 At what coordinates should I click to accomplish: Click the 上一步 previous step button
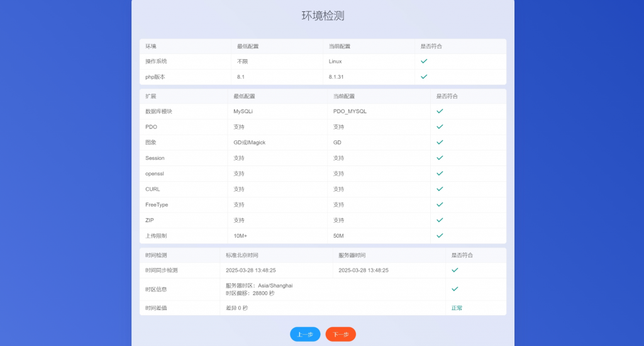305,334
